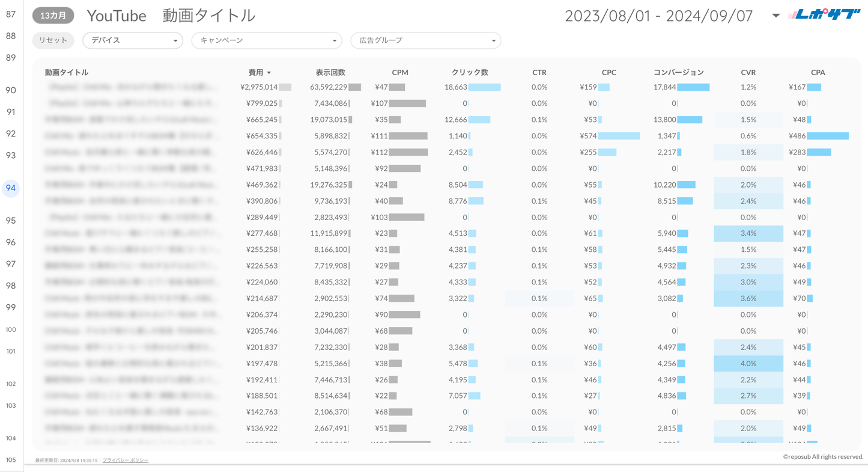Open the 広告グループ dropdown filter
The image size is (868, 472).
point(426,40)
